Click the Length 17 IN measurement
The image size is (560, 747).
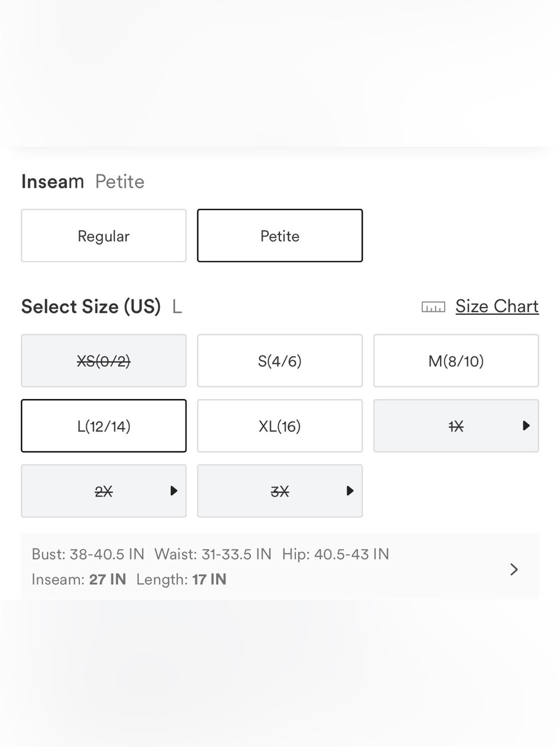tap(181, 579)
